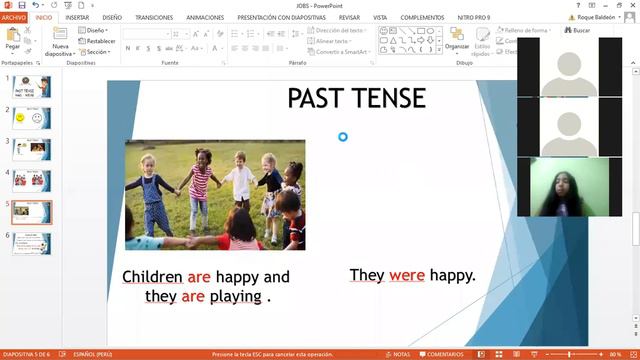Image resolution: width=640 pixels, height=360 pixels.
Task: Switch to Slide Sorter view in status bar
Action: click(499, 354)
